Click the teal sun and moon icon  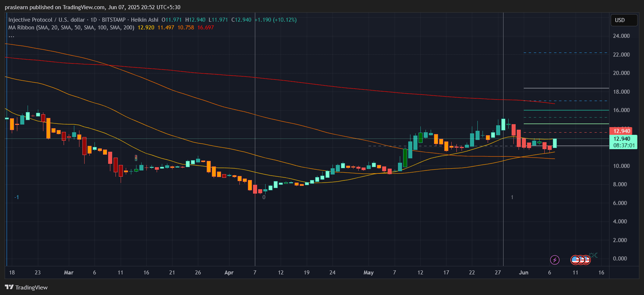click(593, 255)
